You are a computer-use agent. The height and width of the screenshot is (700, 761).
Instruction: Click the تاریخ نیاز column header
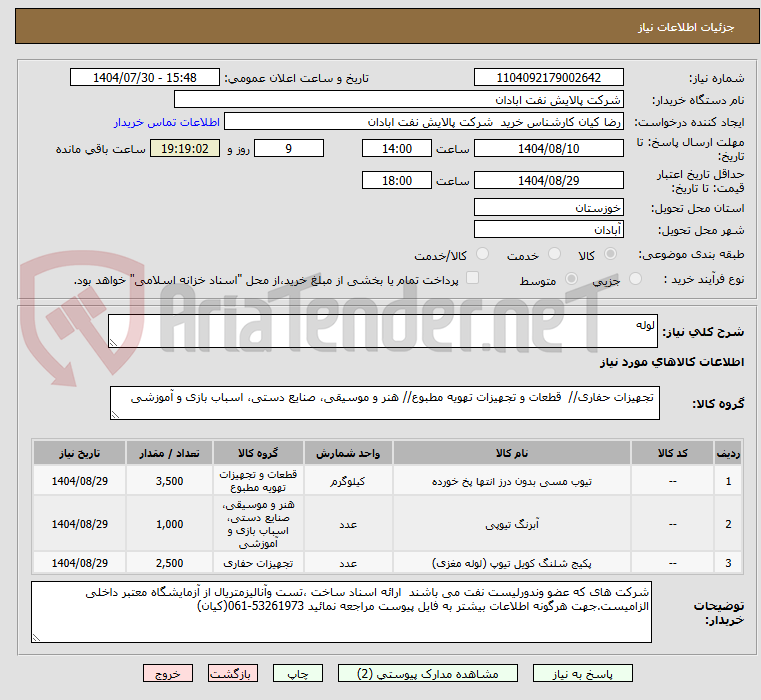coord(80,453)
